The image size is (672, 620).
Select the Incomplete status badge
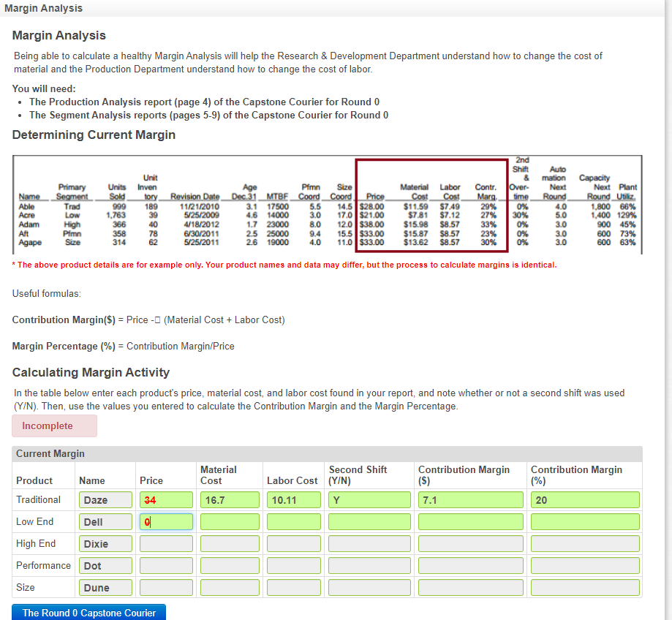click(x=53, y=426)
